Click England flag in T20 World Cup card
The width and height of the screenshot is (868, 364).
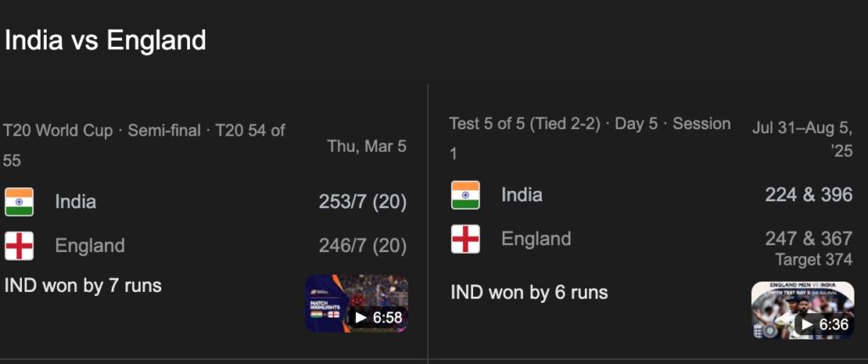point(19,246)
